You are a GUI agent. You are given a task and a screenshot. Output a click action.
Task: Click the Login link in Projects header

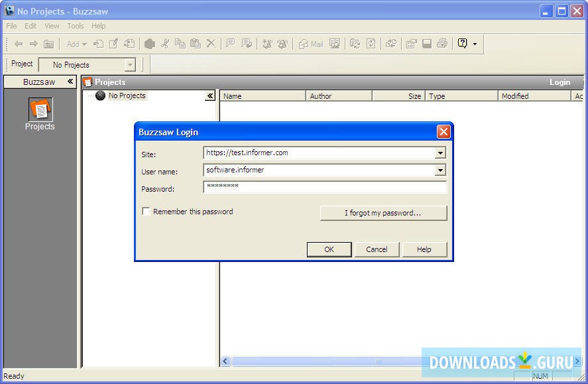[559, 82]
